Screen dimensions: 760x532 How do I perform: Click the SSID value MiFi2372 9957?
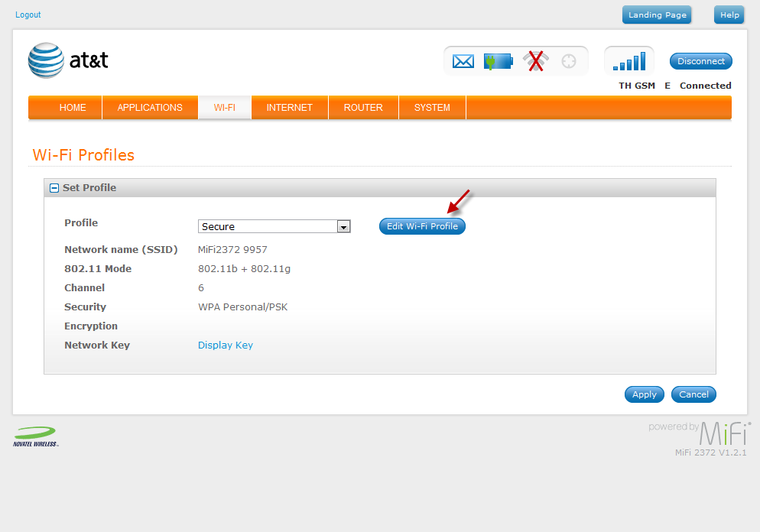[x=232, y=249]
